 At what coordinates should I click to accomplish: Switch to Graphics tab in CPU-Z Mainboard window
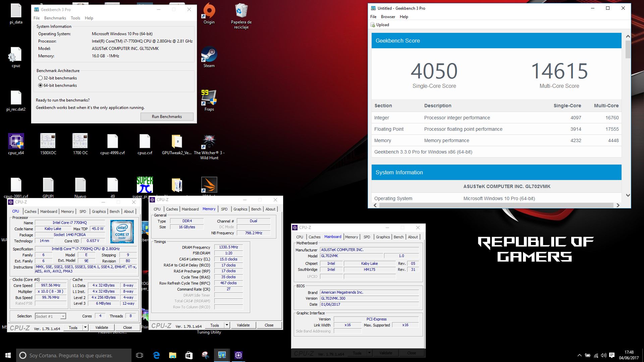383,237
